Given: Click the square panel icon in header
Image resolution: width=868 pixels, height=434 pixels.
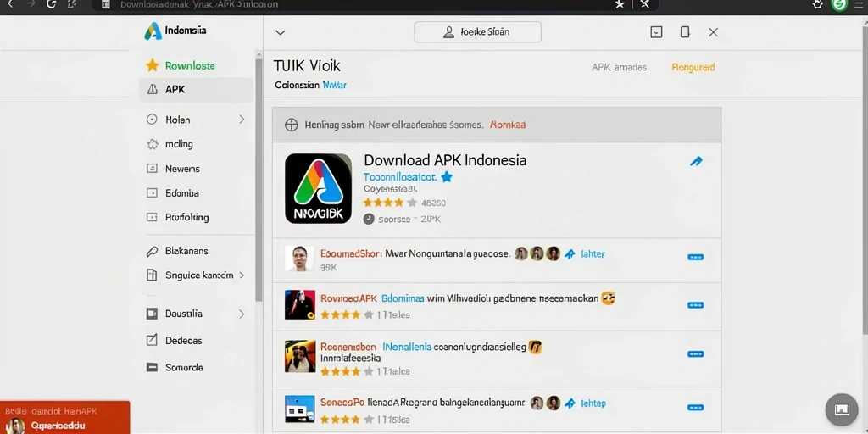Looking at the screenshot, I should [656, 32].
